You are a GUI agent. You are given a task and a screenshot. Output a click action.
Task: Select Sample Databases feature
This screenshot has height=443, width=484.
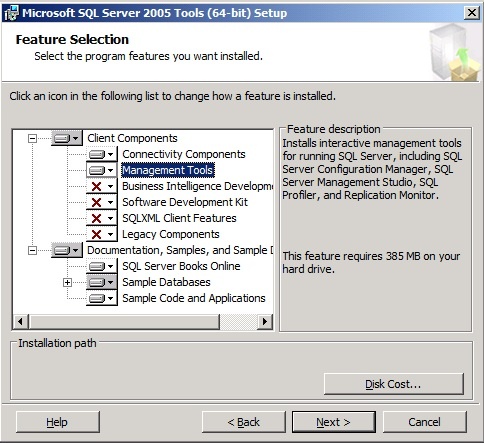[166, 282]
